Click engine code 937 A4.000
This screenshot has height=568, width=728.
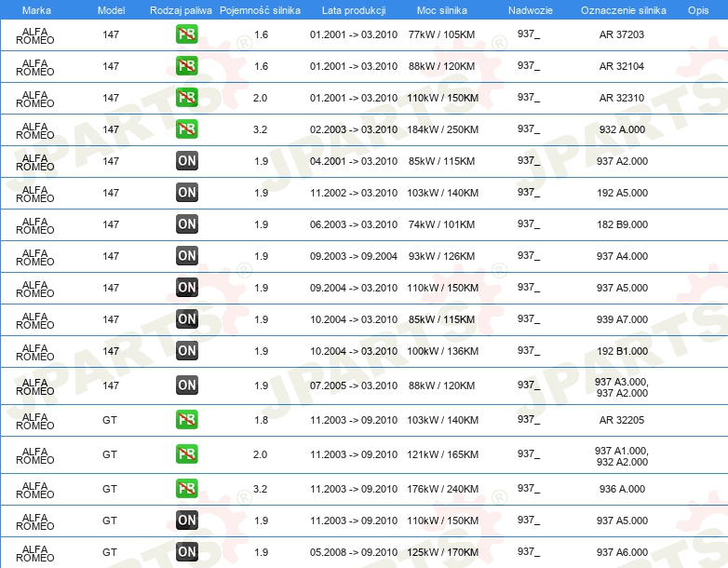[622, 256]
